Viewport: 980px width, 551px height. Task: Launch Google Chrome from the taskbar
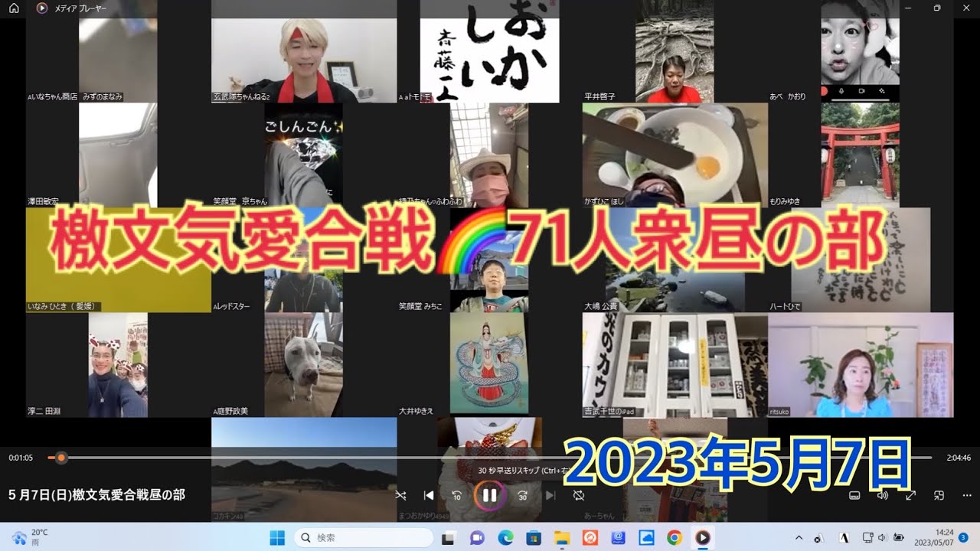[675, 537]
